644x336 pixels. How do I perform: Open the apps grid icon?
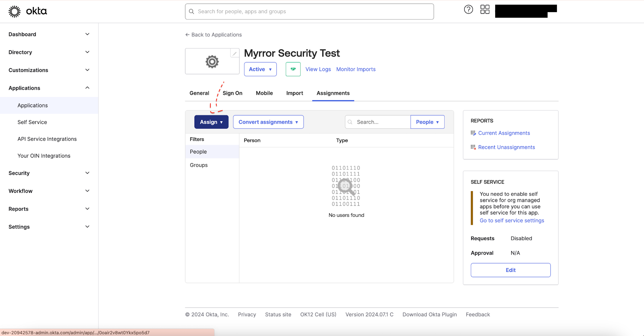(485, 10)
